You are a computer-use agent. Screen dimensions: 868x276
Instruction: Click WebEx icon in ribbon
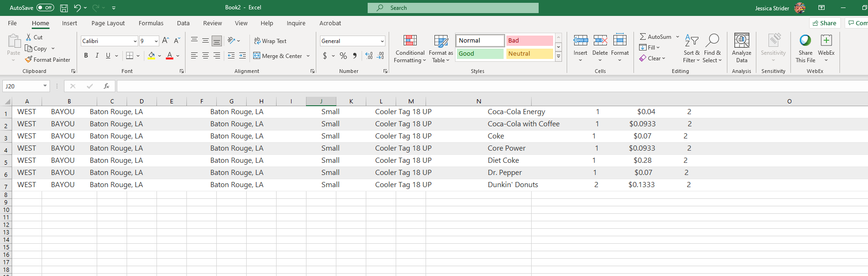pyautogui.click(x=826, y=40)
